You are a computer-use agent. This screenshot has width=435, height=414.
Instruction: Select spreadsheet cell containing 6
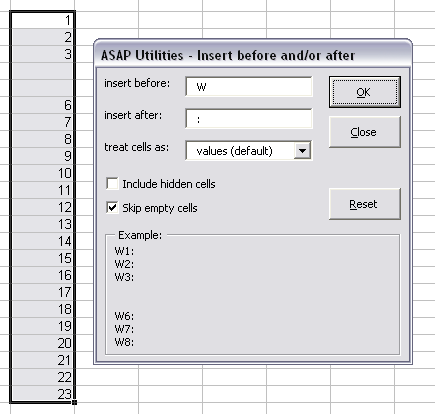(43, 105)
